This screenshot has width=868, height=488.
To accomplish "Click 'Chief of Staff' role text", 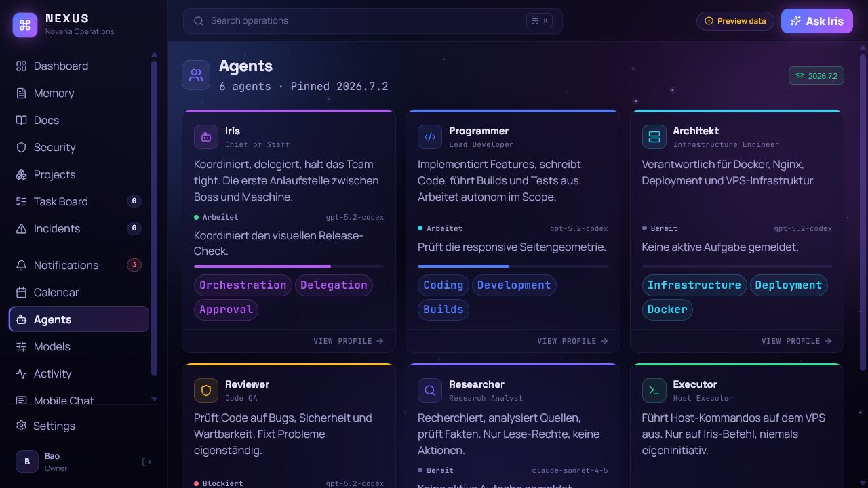I will click(258, 144).
